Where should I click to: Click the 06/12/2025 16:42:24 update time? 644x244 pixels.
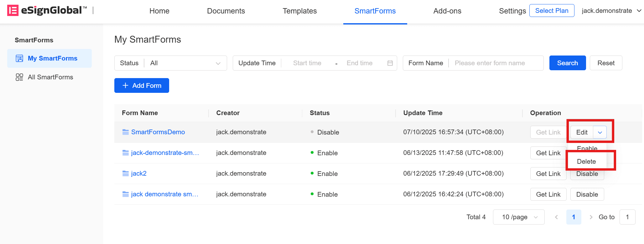(453, 194)
